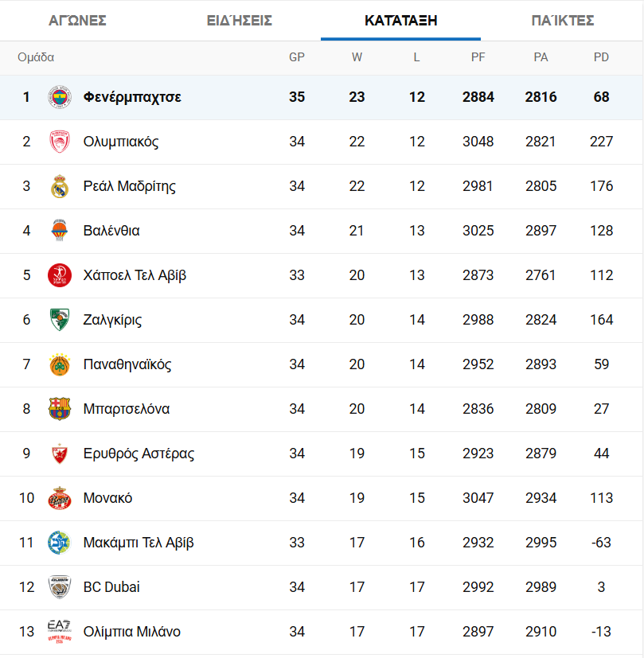Click the Olympiacos team crest
The height and width of the screenshot is (658, 644).
60,142
